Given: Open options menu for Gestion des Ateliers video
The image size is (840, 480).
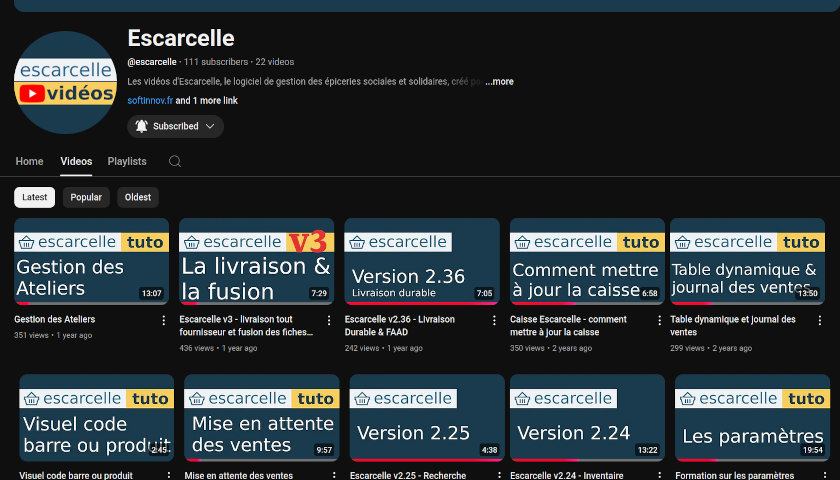Looking at the screenshot, I should [x=164, y=320].
